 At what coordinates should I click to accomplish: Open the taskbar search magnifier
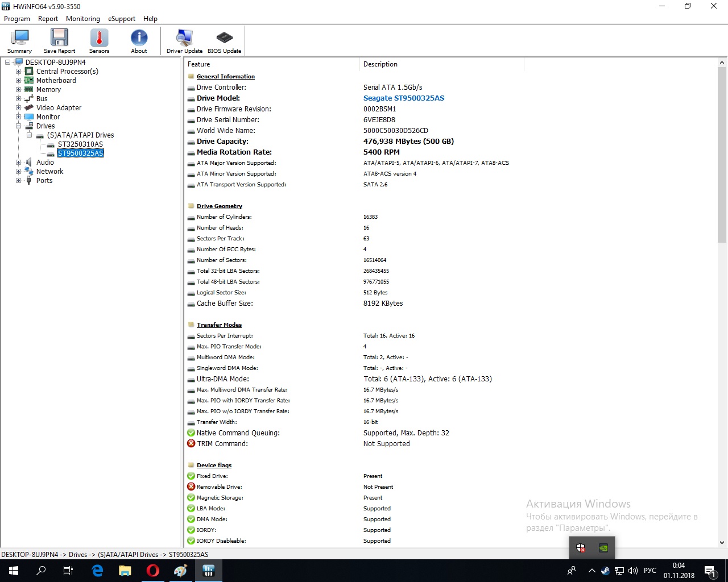pos(41,571)
